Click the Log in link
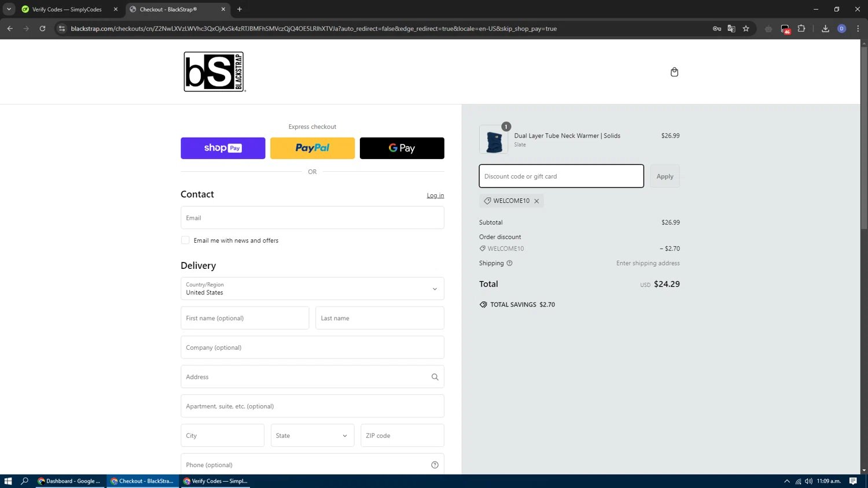 435,195
